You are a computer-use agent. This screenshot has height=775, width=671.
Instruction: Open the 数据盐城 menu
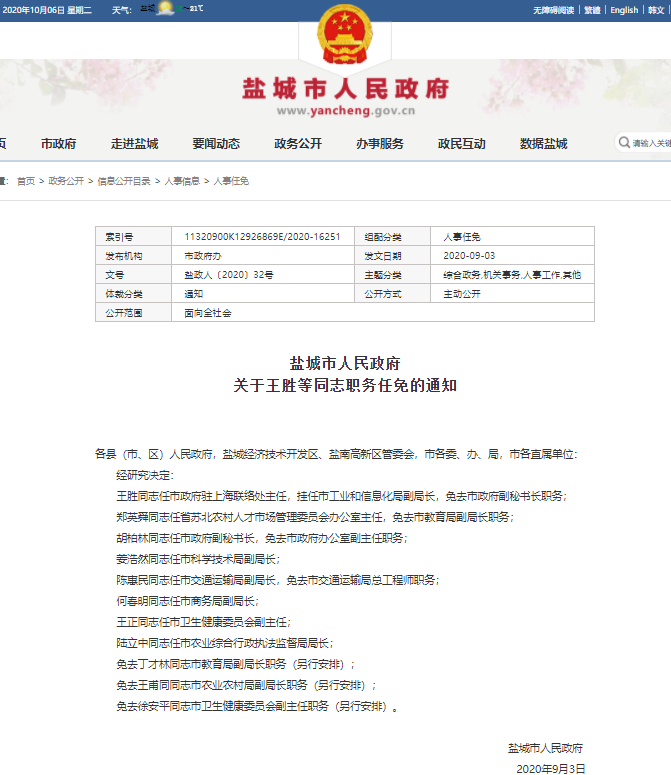pyautogui.click(x=544, y=144)
